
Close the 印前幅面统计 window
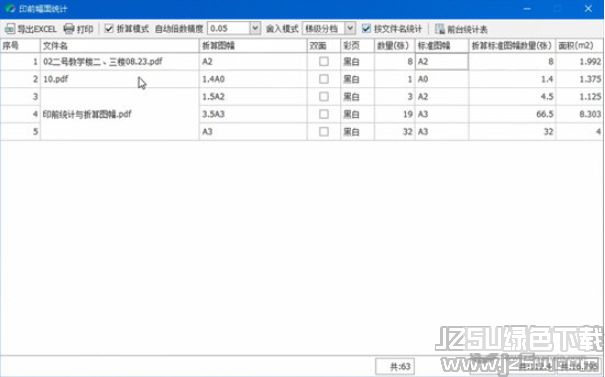point(588,8)
